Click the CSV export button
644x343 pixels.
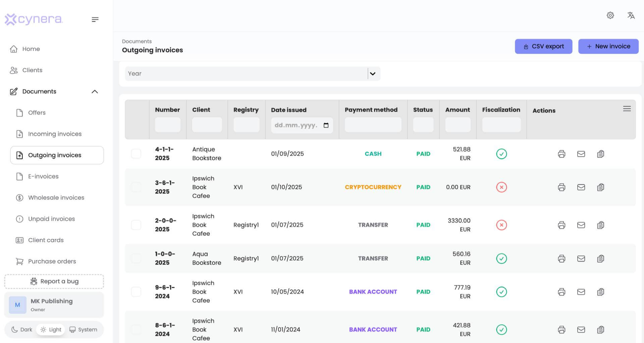click(543, 46)
